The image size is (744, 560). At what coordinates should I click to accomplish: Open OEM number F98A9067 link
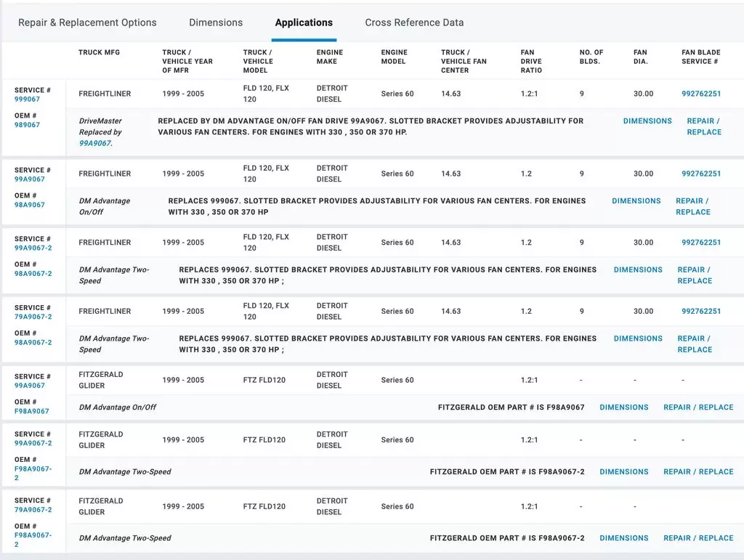click(x=31, y=411)
